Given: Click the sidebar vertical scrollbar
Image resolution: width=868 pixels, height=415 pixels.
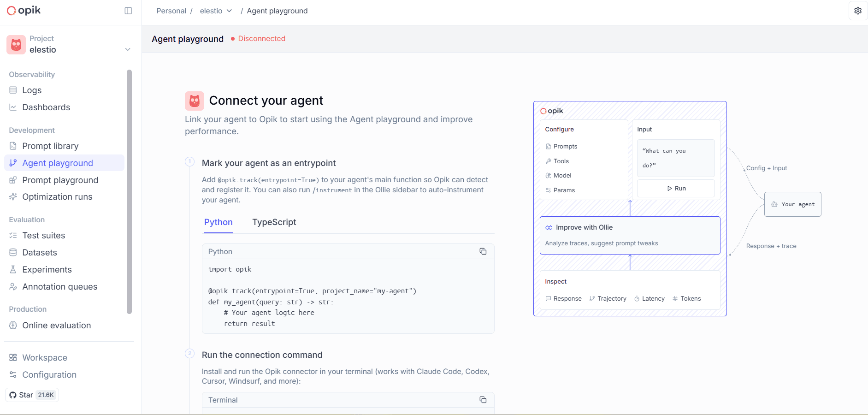Looking at the screenshot, I should click(129, 191).
